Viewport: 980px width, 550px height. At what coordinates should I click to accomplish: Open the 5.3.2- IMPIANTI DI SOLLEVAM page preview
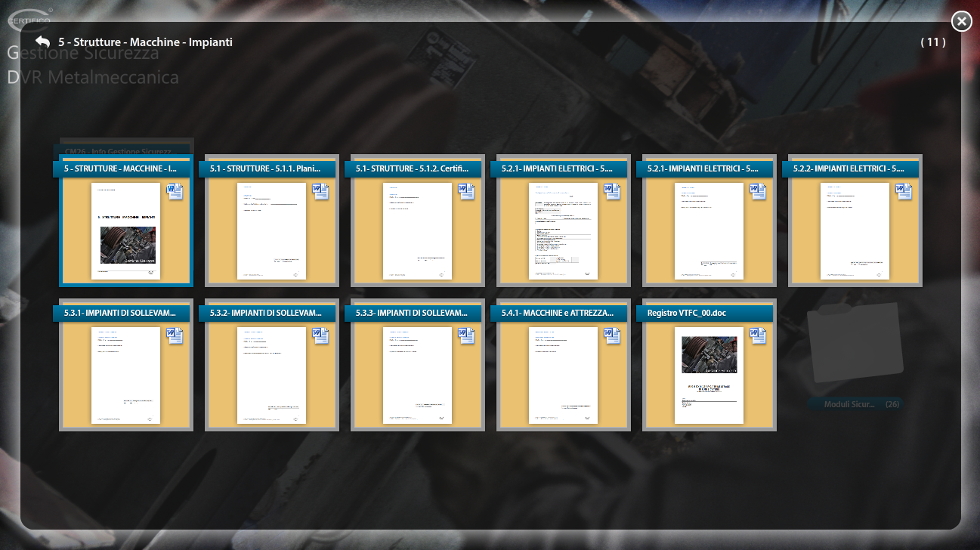coord(271,375)
